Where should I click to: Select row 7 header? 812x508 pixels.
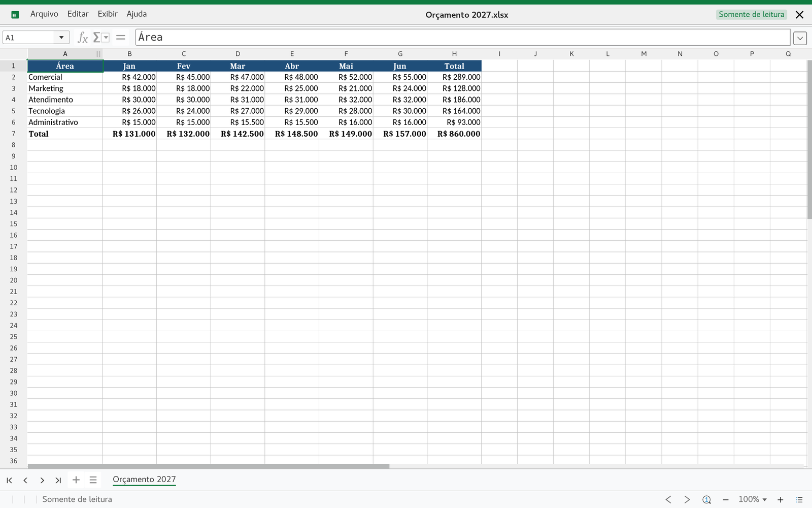click(14, 134)
